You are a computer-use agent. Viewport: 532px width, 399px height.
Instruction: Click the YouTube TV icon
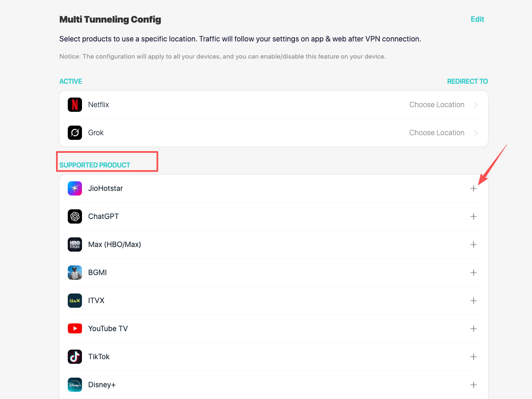(75, 329)
